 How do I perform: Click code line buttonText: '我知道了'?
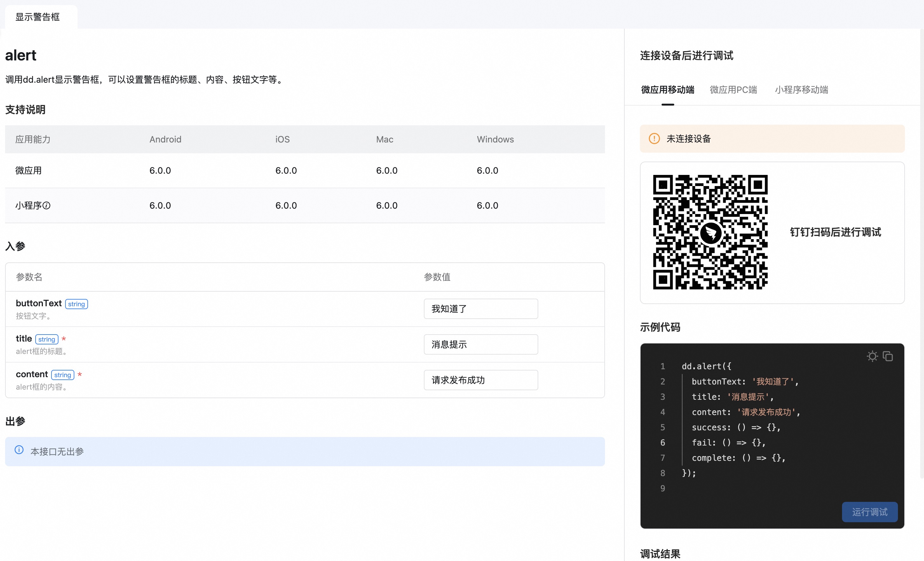pyautogui.click(x=745, y=382)
